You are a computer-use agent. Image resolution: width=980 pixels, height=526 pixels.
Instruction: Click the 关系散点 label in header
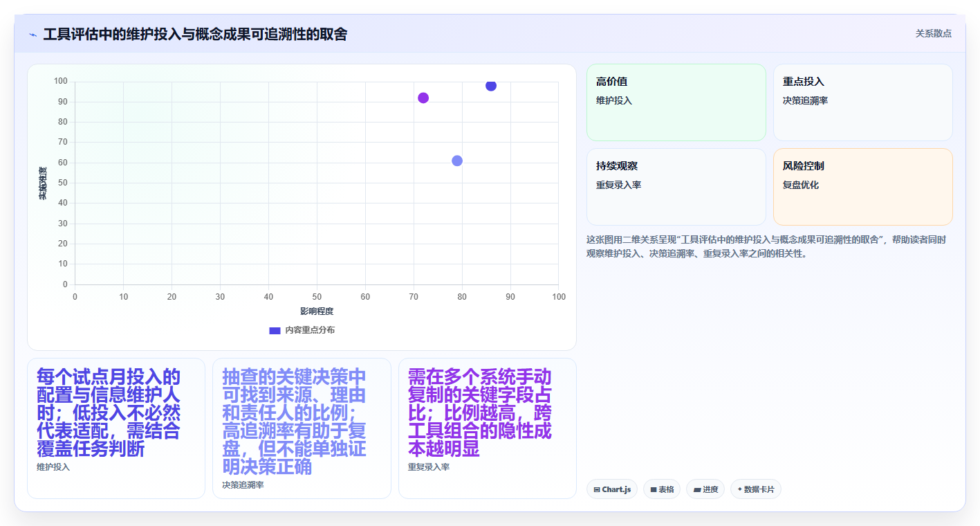pos(933,33)
